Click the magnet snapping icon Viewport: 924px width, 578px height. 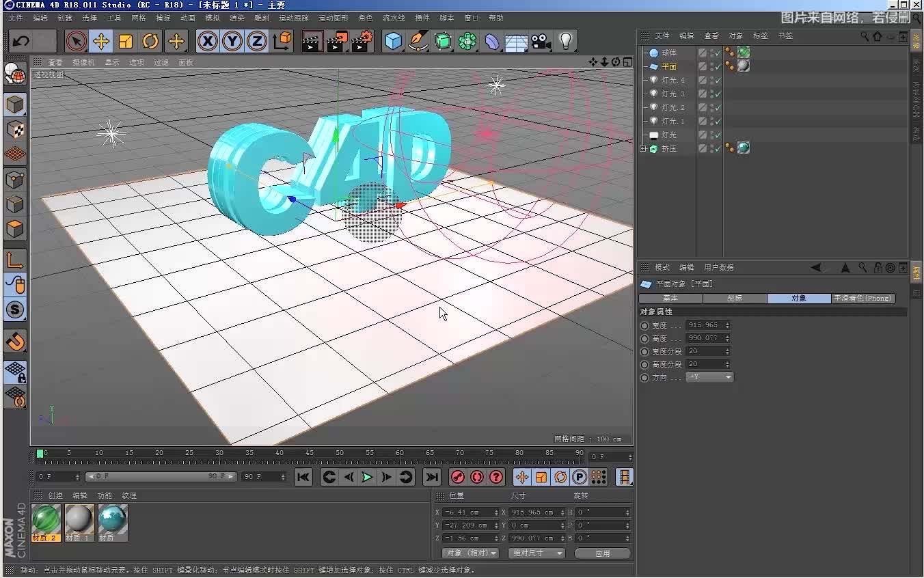point(15,340)
